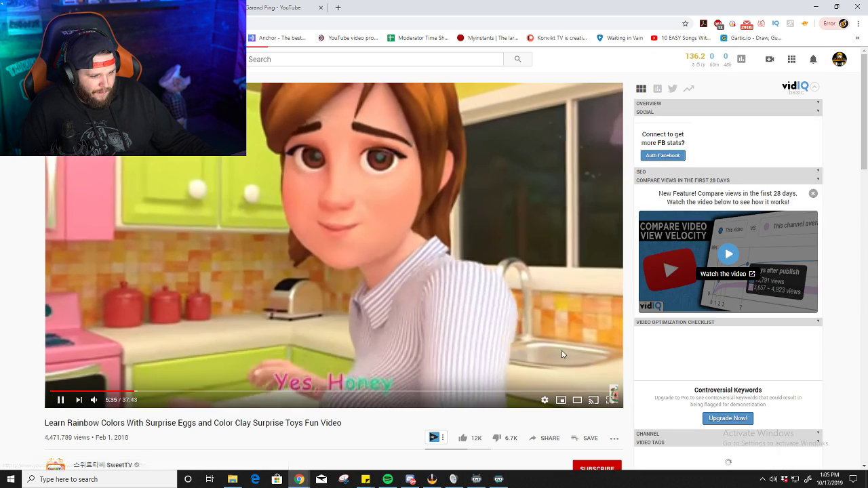This screenshot has height=488, width=868.
Task: Open the Adobe Acrobat extension
Action: click(703, 24)
